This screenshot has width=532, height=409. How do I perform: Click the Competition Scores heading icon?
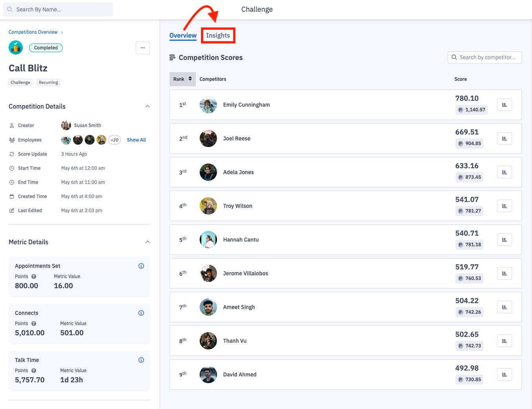point(172,58)
